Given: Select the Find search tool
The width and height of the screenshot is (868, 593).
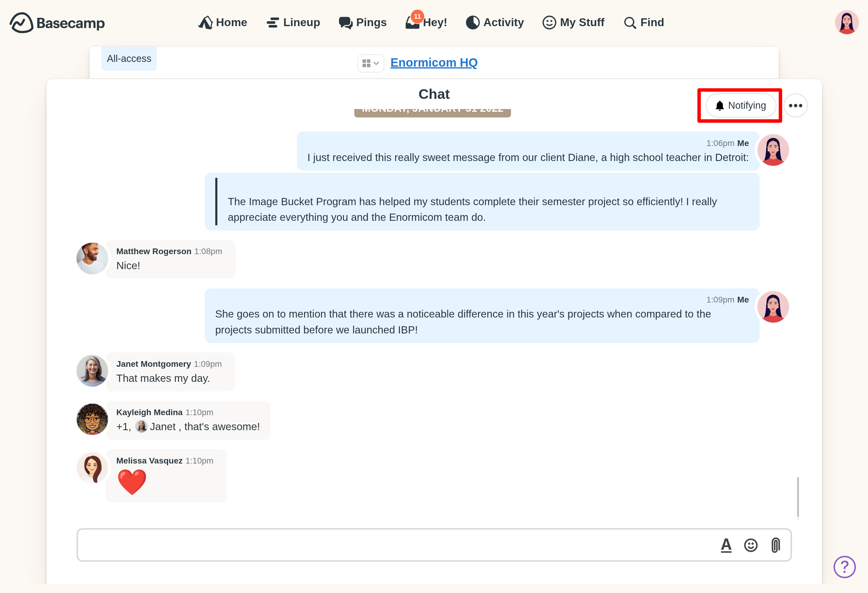Looking at the screenshot, I should tap(643, 23).
